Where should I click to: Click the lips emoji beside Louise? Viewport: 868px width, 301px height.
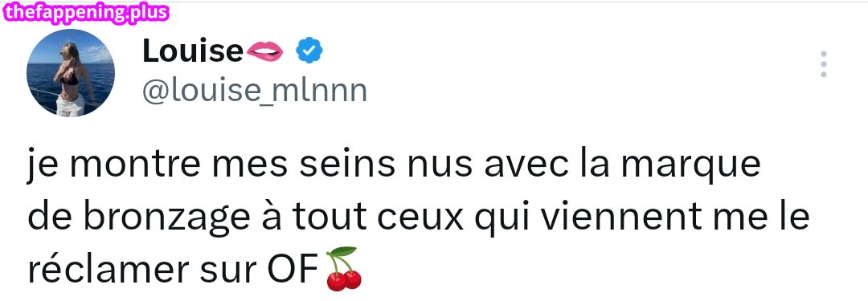pos(265,51)
